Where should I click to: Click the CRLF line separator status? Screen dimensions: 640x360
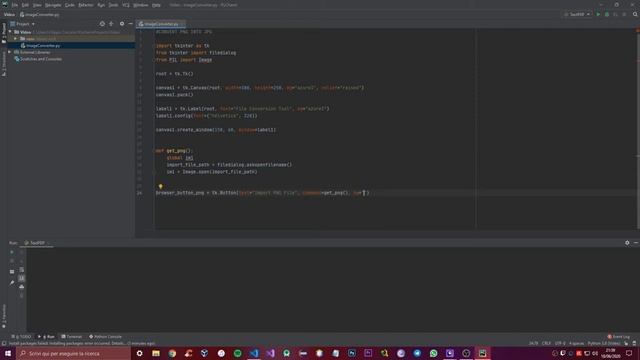coord(546,344)
